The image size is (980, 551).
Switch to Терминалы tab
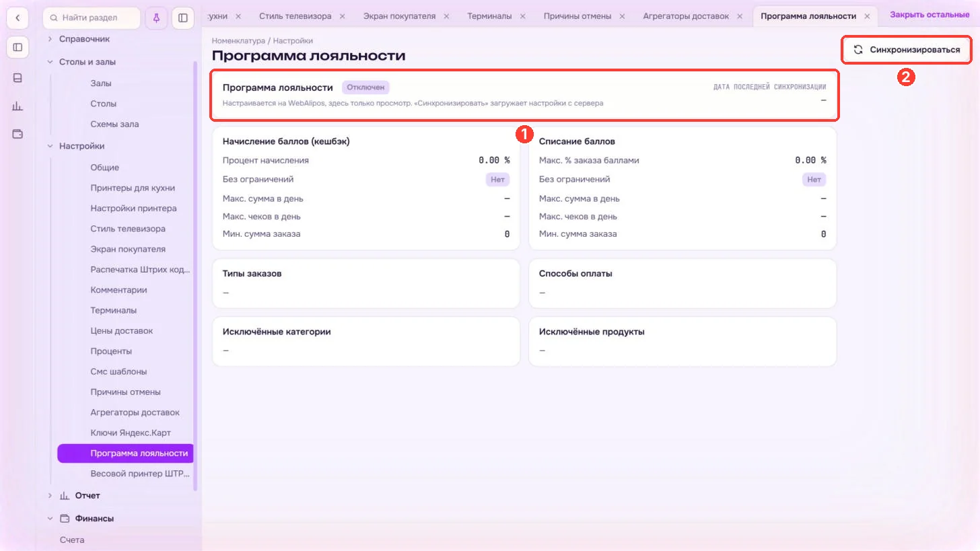pos(489,16)
